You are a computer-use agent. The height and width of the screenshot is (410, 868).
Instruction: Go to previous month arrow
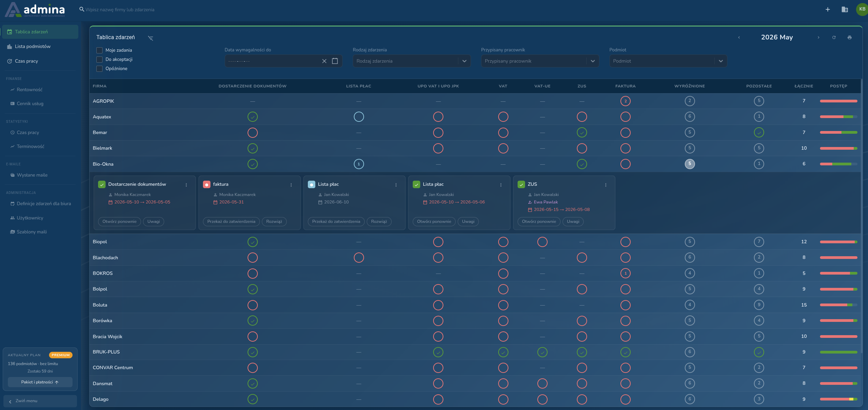click(x=739, y=37)
